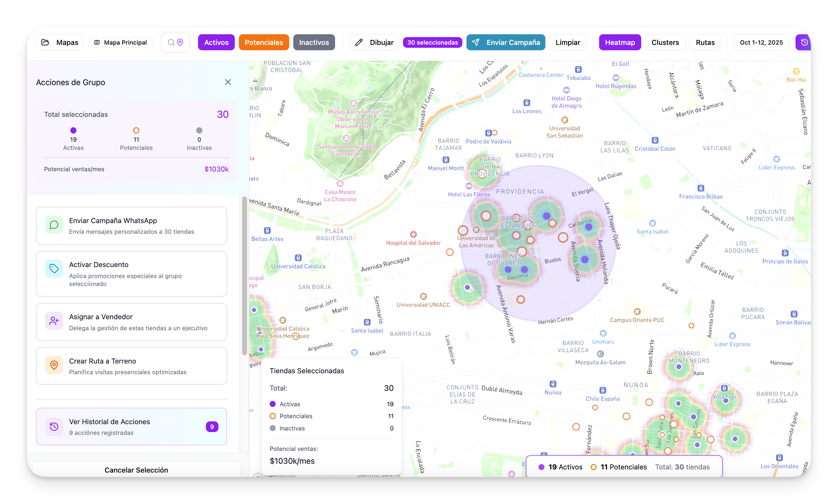Close the Acciones de Grupo panel
The height and width of the screenshot is (504, 838).
(228, 82)
